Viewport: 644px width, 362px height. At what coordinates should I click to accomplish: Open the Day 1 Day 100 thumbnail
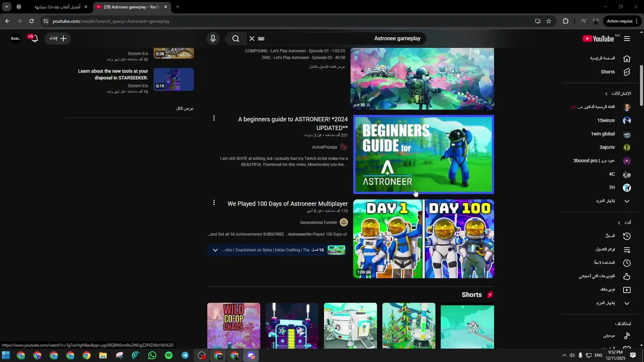click(x=424, y=239)
